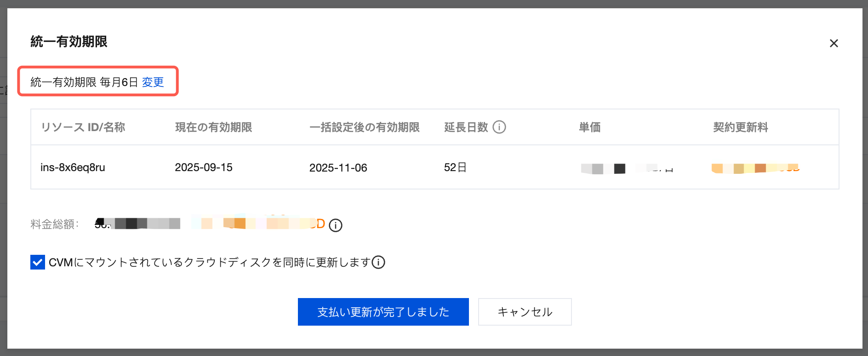Close the 統一有効期限 dialog with the X
This screenshot has height=356, width=868.
[834, 43]
